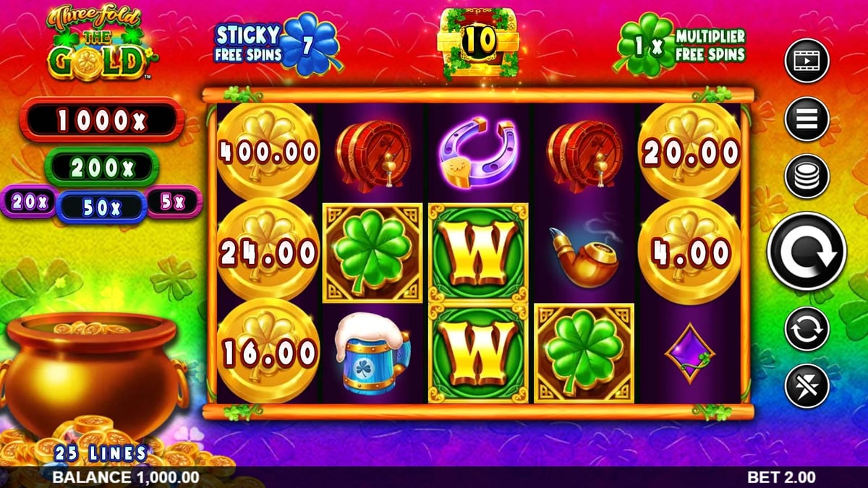Click the pot of gold
This screenshot has width=868, height=488.
point(92,376)
